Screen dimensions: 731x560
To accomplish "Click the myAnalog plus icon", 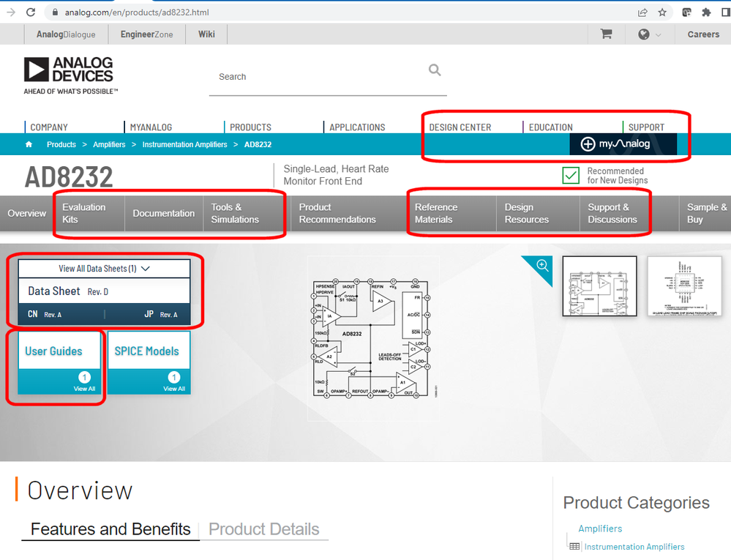I will coord(588,143).
